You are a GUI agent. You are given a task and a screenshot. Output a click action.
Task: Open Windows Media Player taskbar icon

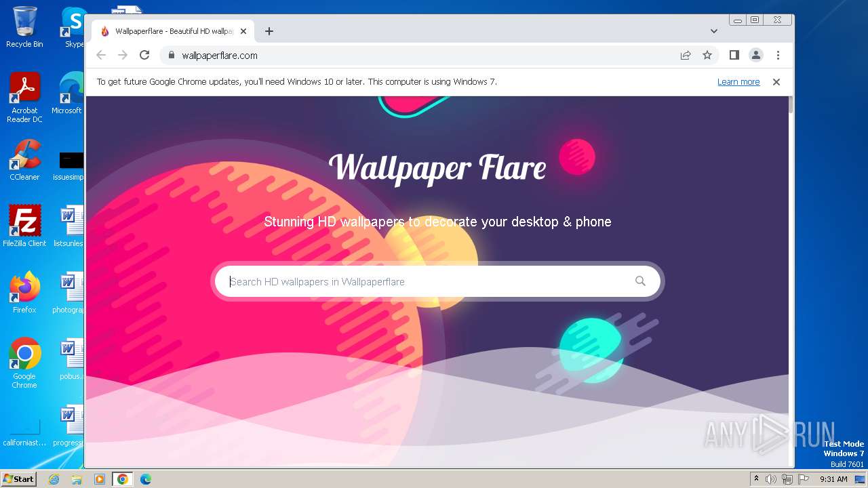tap(100, 479)
